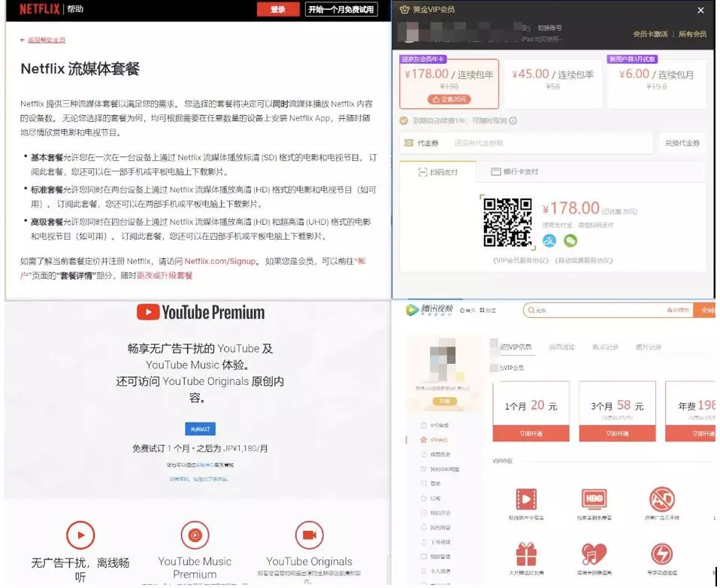This screenshot has width=720, height=588.
Task: Open 我的doki in 腾讯视频 sidebar
Action: coord(440,469)
